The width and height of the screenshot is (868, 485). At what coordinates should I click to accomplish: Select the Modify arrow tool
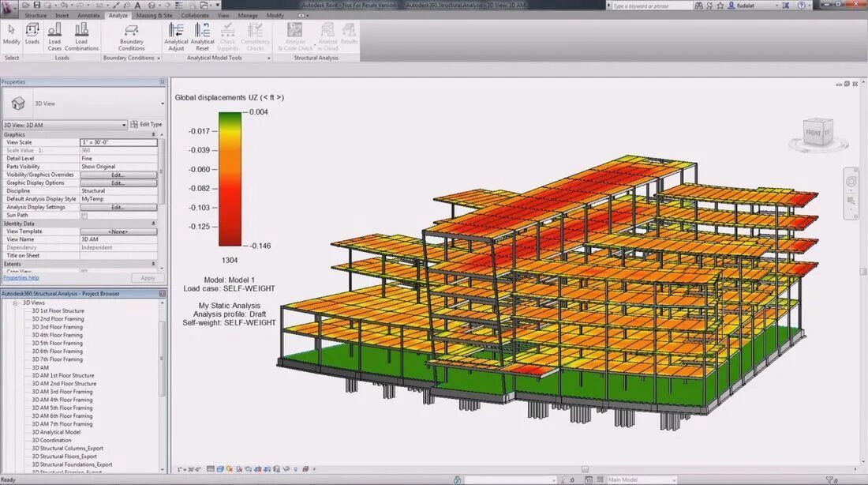point(11,35)
